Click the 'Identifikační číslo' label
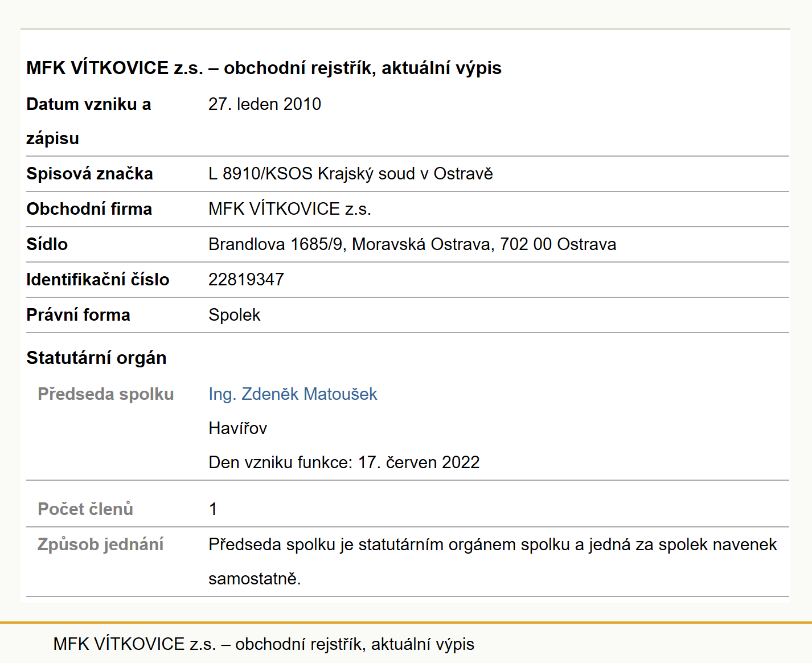This screenshot has width=812, height=663. coord(97,280)
